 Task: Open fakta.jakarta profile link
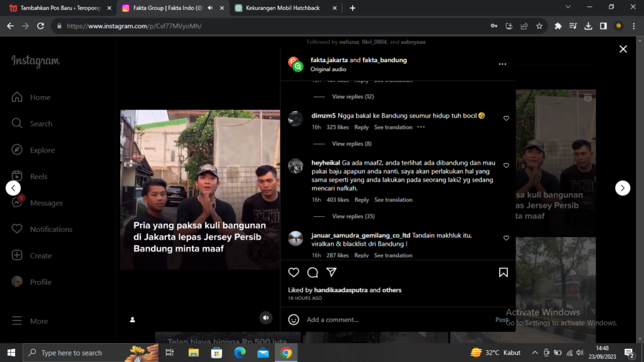[x=329, y=60]
